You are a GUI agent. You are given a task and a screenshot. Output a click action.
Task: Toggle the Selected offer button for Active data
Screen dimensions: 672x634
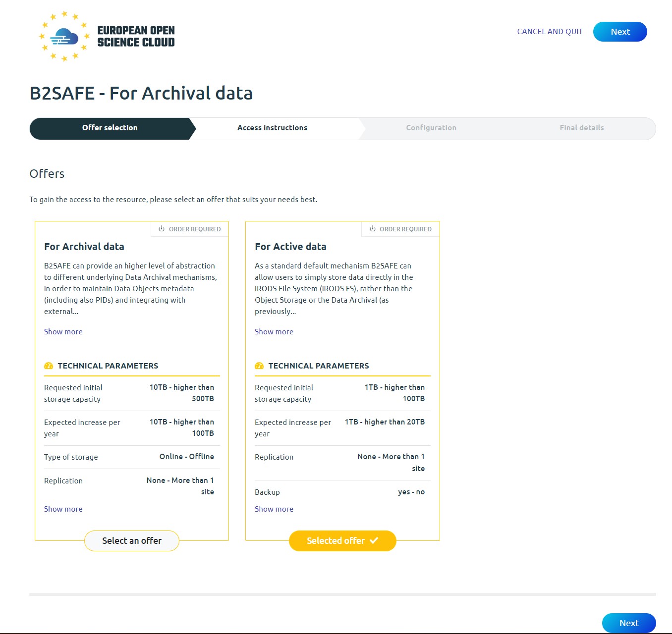coord(342,541)
